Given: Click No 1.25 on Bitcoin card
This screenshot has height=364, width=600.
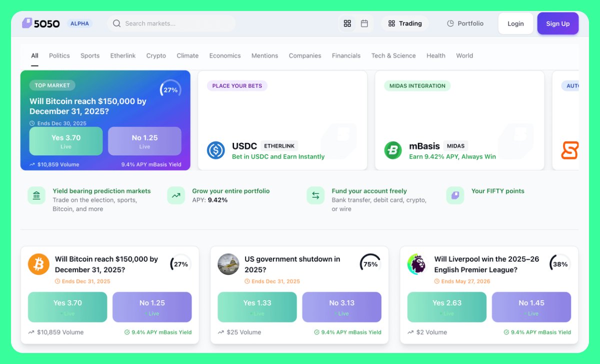Looking at the screenshot, I should tap(152, 307).
